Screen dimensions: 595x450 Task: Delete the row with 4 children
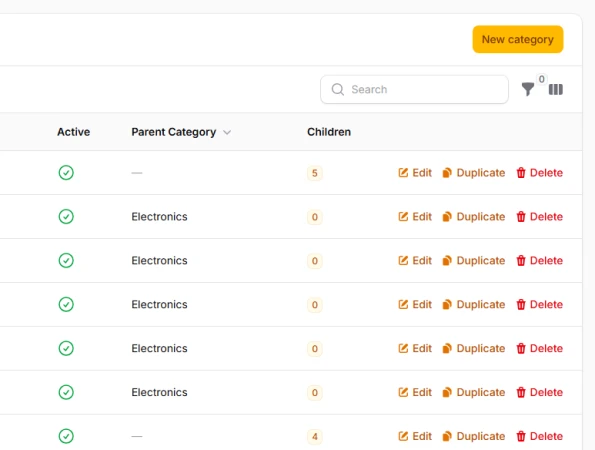[x=539, y=436]
